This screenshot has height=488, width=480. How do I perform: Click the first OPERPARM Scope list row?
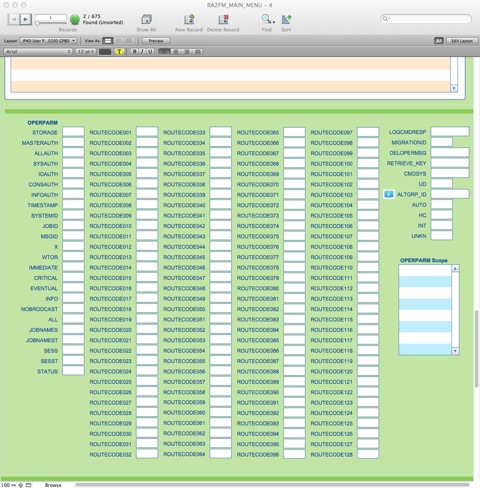[x=425, y=271]
